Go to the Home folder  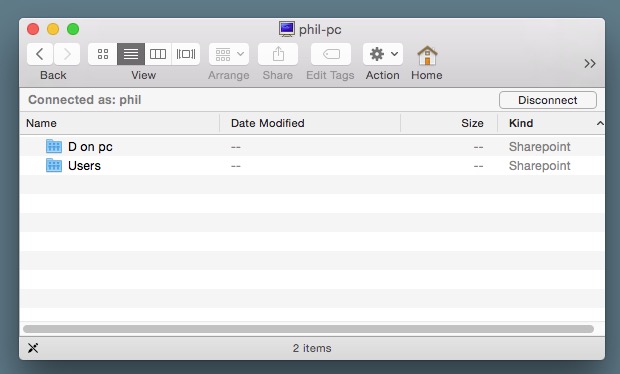[427, 55]
